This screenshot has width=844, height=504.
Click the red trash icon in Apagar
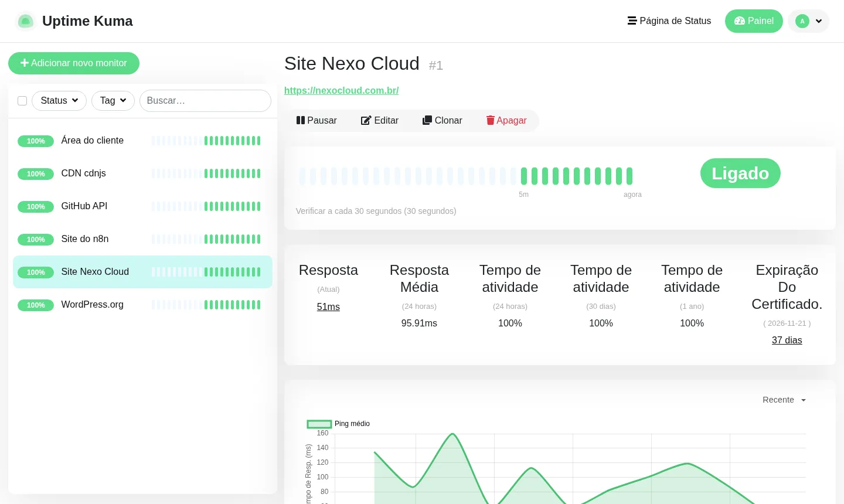pyautogui.click(x=491, y=120)
